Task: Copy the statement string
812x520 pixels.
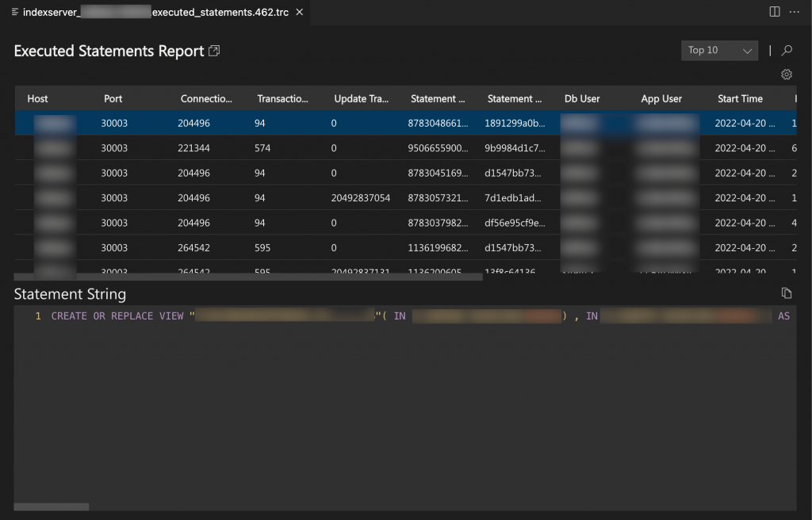Action: click(786, 293)
